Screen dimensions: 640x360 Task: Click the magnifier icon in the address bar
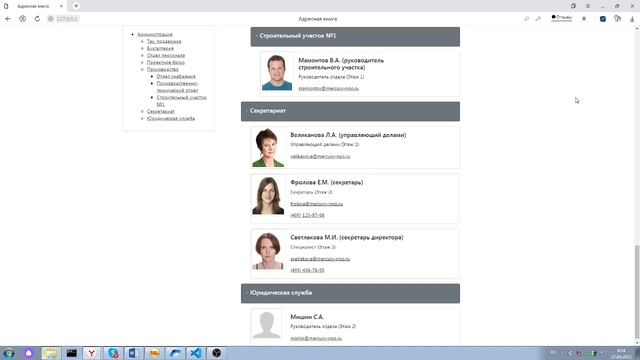527,19
